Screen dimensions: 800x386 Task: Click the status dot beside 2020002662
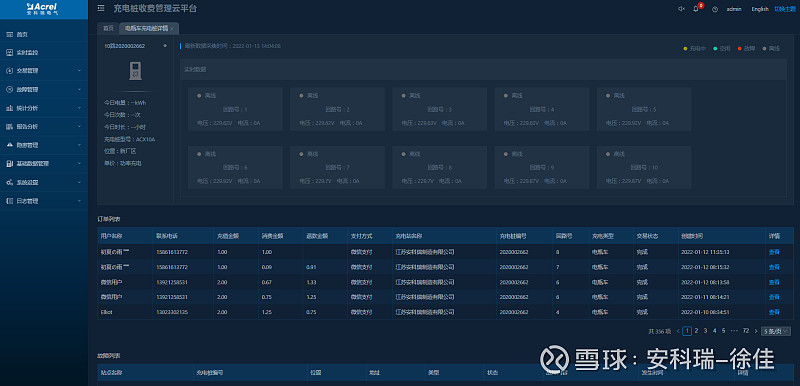point(165,46)
